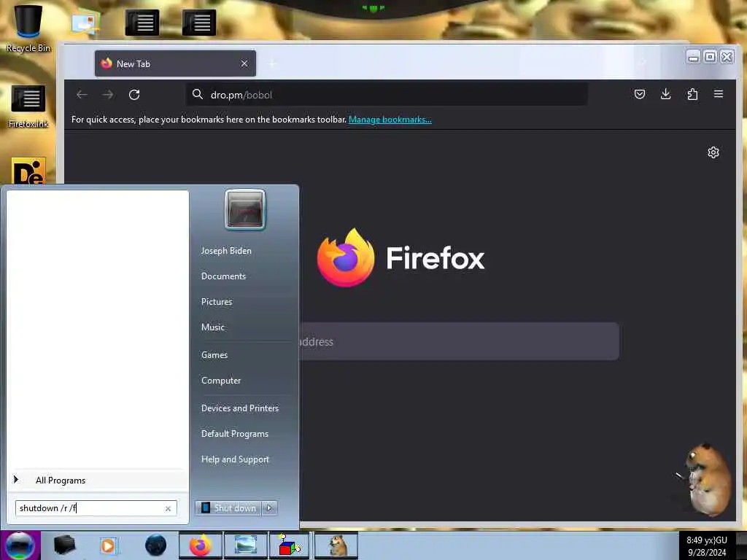Open new tab settings gear
Viewport: 747px width, 560px height.
pos(713,152)
